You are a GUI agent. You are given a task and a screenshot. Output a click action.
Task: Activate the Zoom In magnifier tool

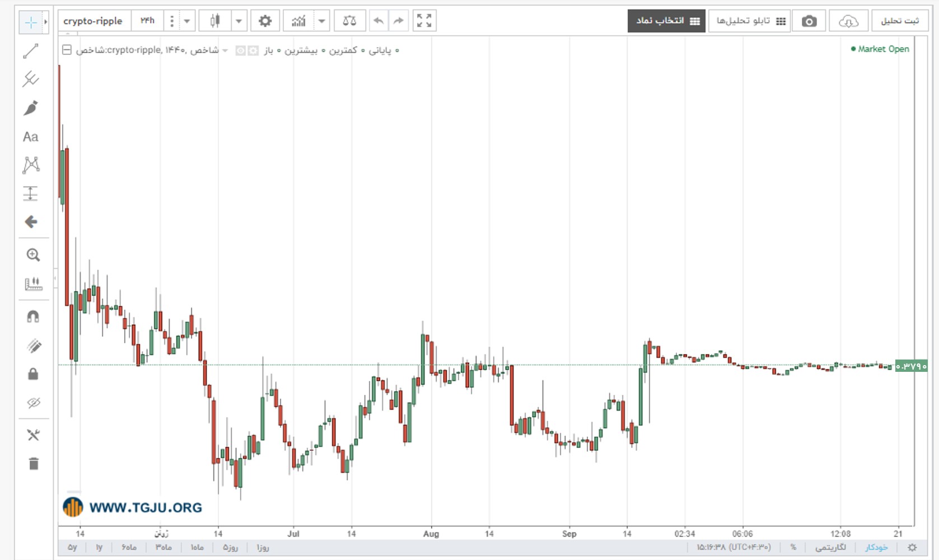coord(33,255)
